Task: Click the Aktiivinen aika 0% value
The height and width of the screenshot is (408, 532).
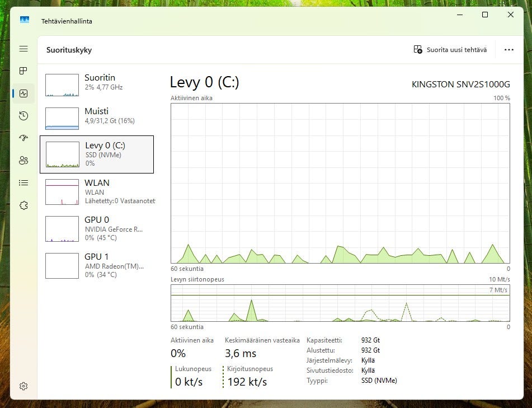Action: coord(178,354)
